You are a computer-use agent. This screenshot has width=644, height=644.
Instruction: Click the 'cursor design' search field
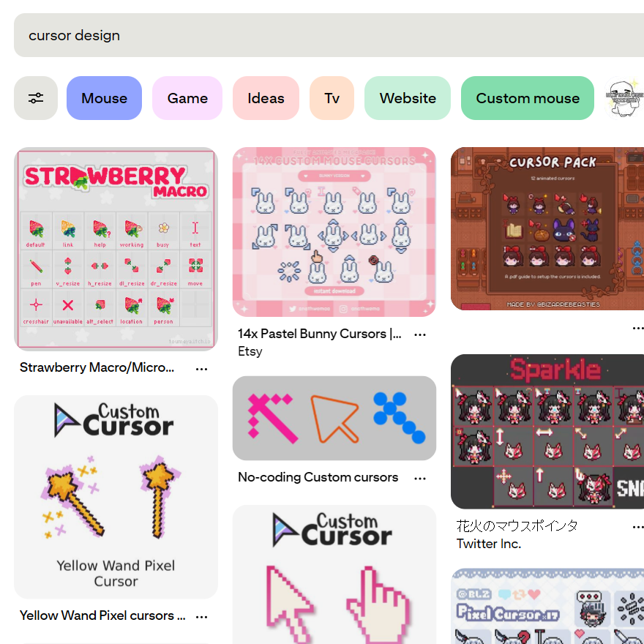pyautogui.click(x=329, y=35)
